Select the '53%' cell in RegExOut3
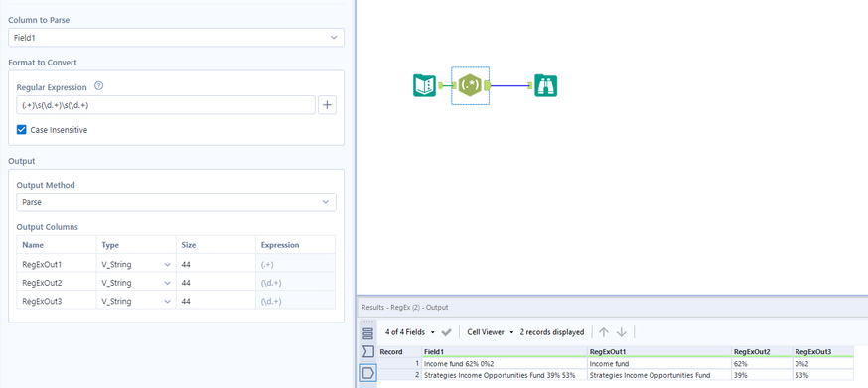The height and width of the screenshot is (388, 868). point(822,375)
